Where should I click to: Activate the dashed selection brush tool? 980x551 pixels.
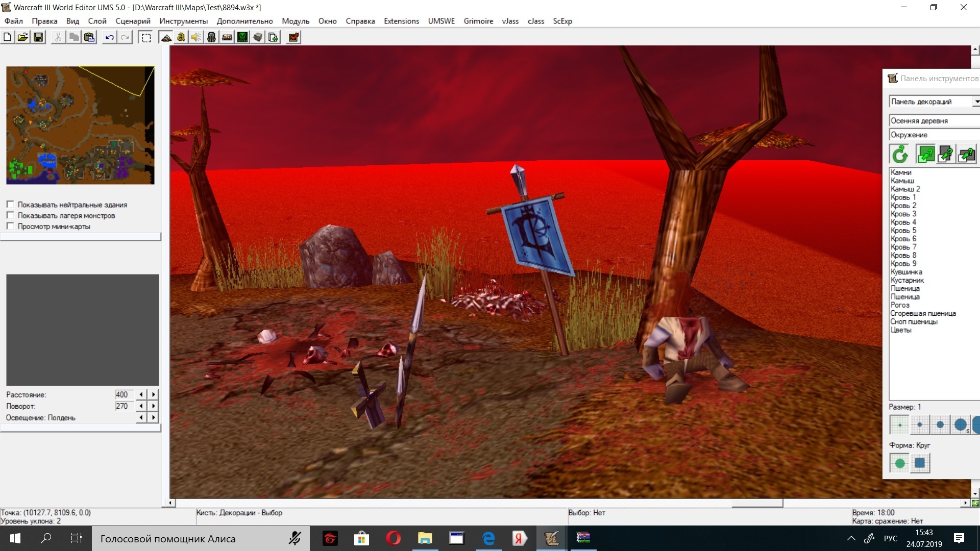click(146, 37)
